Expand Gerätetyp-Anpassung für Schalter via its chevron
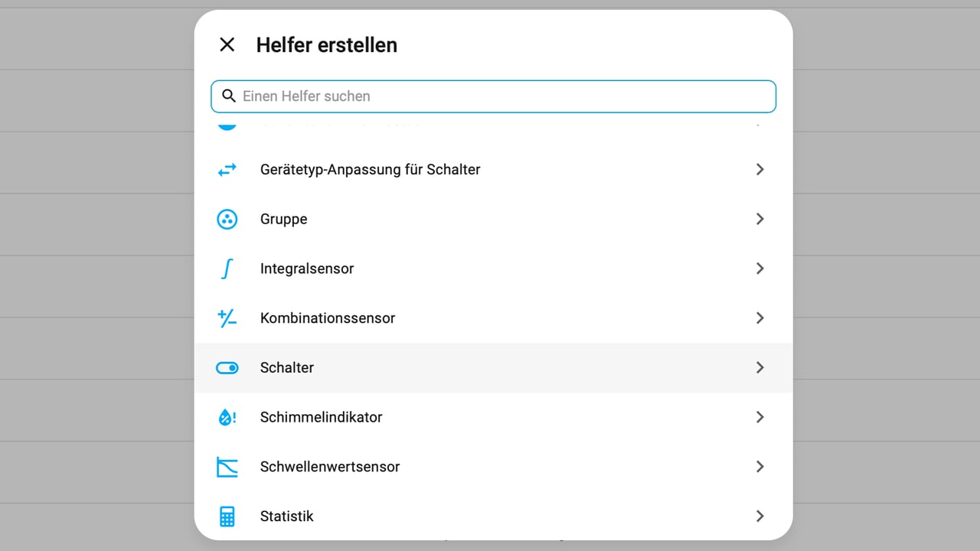 click(x=759, y=169)
